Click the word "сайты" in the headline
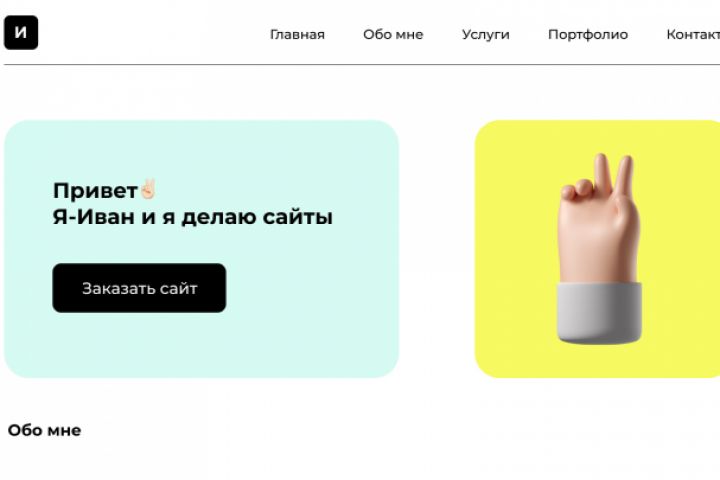Screen dimensions: 720x480 click(298, 217)
